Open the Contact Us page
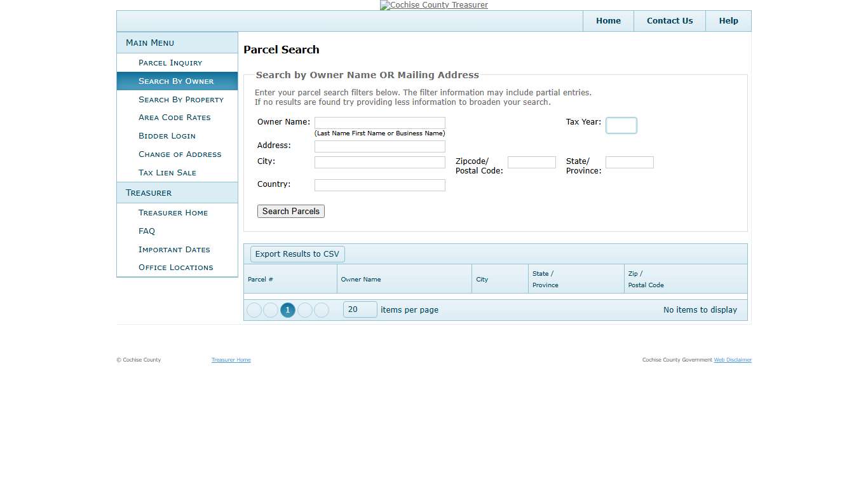Image resolution: width=868 pixels, height=488 pixels. (669, 20)
